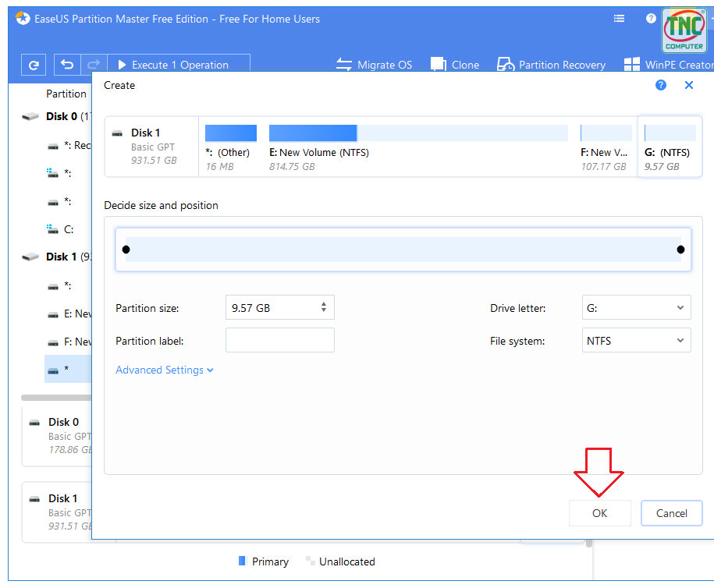Click the partition size position bar

pyautogui.click(x=403, y=250)
